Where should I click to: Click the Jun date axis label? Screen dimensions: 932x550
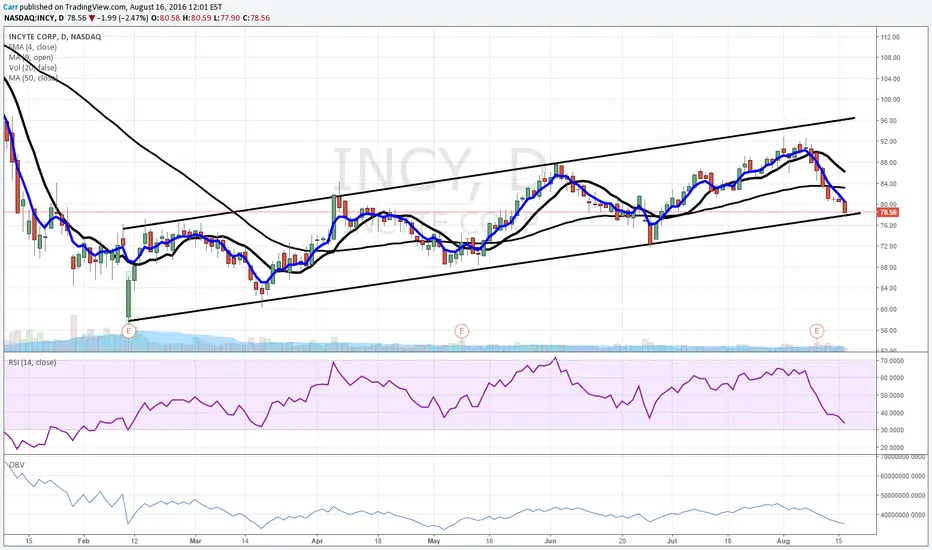point(550,541)
